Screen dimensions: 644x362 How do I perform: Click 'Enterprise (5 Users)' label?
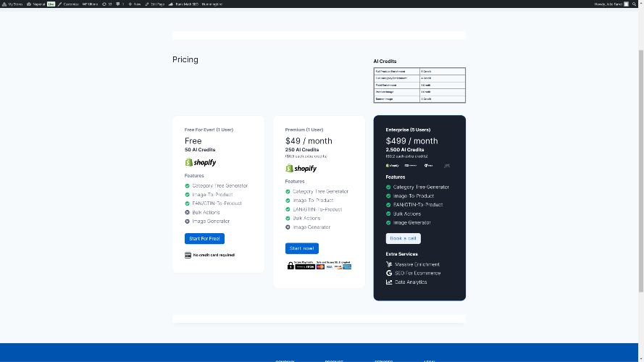[x=408, y=130]
